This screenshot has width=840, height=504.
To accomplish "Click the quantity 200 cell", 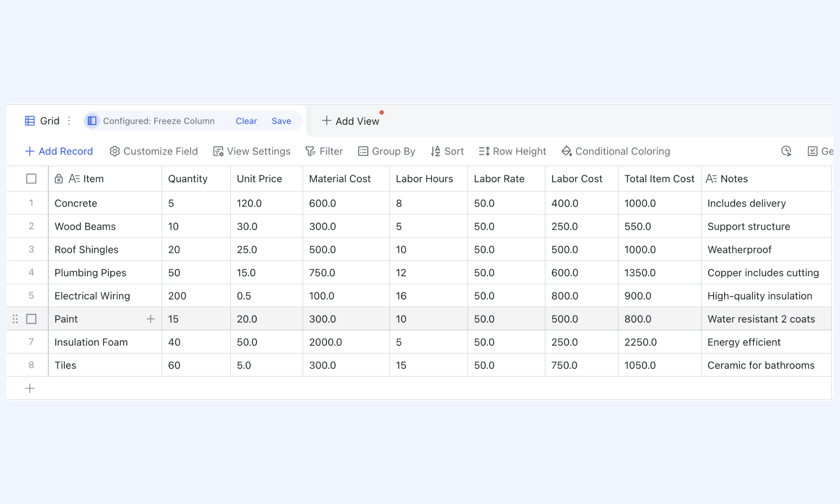I will pyautogui.click(x=196, y=296).
